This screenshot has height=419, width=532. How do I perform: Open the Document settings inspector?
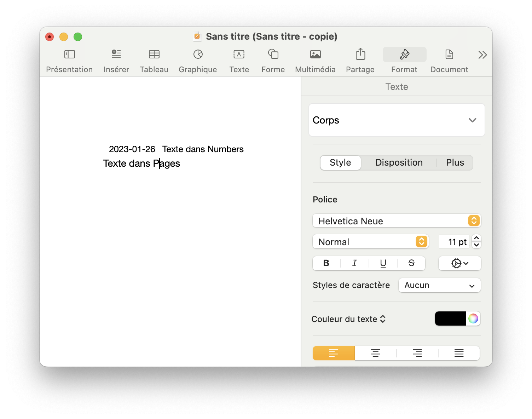click(x=449, y=54)
